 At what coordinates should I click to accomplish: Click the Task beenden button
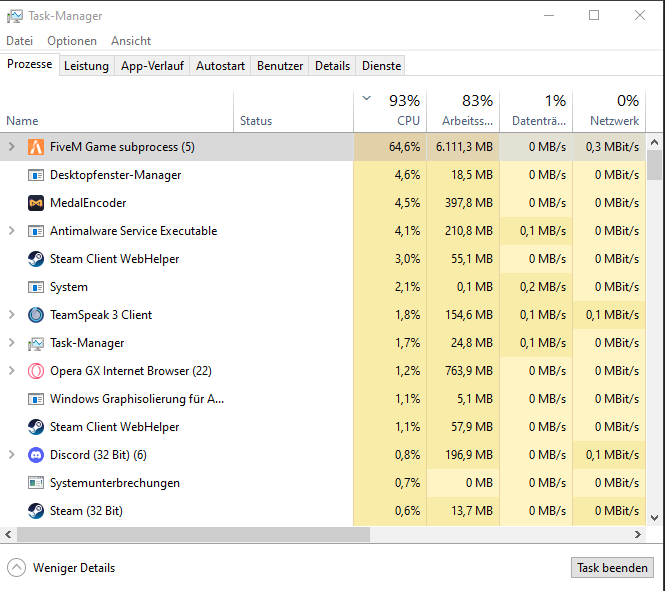pyautogui.click(x=612, y=568)
